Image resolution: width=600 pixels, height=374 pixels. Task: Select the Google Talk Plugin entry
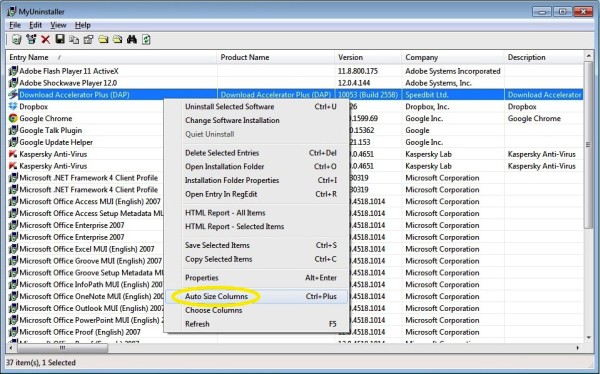click(x=51, y=130)
